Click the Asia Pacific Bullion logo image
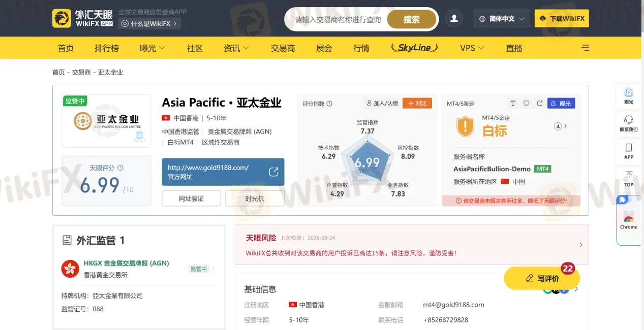Viewport: 644px width, 330px height. coord(106,121)
